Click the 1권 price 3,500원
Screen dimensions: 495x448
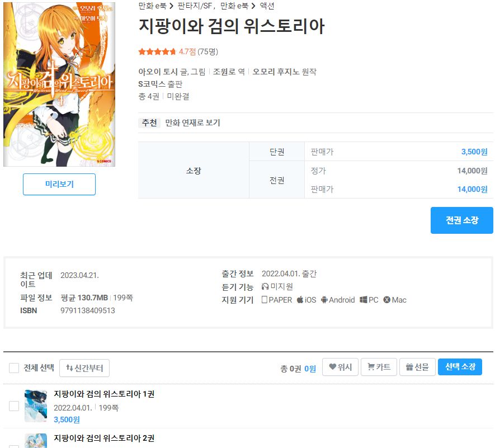pyautogui.click(x=67, y=419)
